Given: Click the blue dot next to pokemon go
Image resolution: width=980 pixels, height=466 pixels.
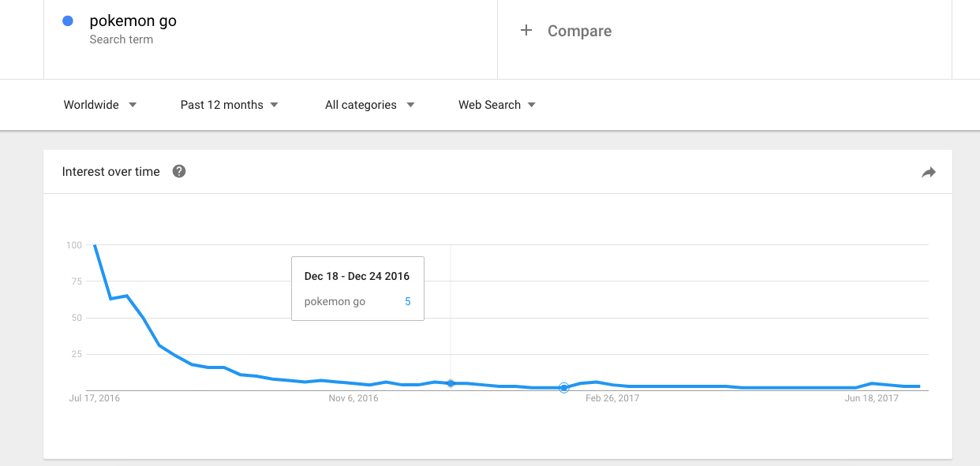Looking at the screenshot, I should tap(68, 21).
